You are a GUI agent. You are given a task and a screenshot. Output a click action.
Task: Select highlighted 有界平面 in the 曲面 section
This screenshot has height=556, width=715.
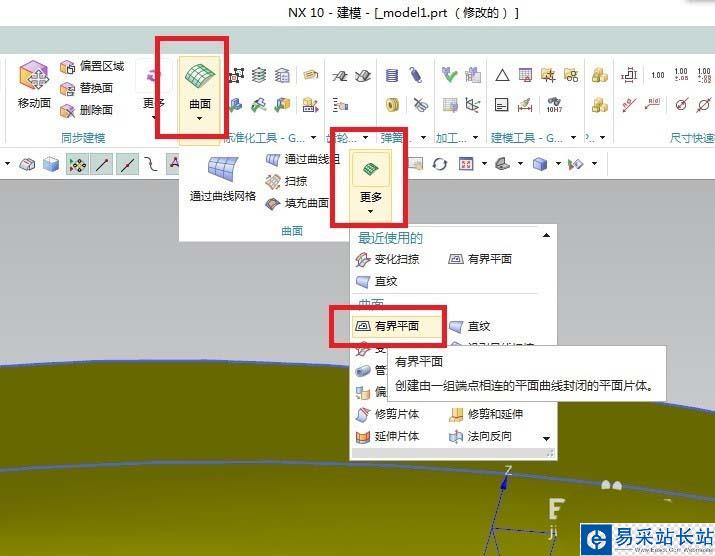pyautogui.click(x=397, y=326)
